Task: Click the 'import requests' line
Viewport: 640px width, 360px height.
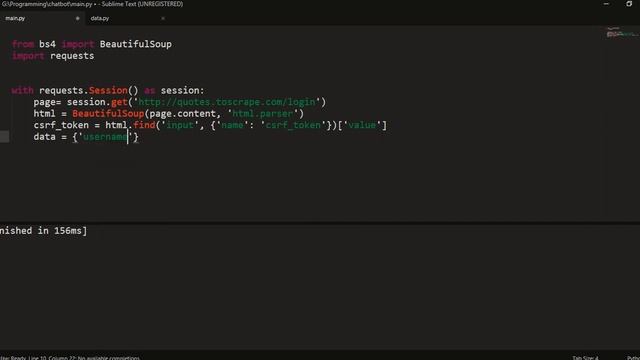Action: (53, 56)
